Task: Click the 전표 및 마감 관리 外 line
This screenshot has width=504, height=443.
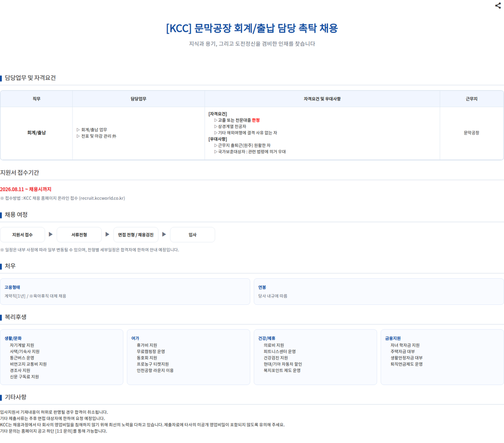Action: pos(97,136)
